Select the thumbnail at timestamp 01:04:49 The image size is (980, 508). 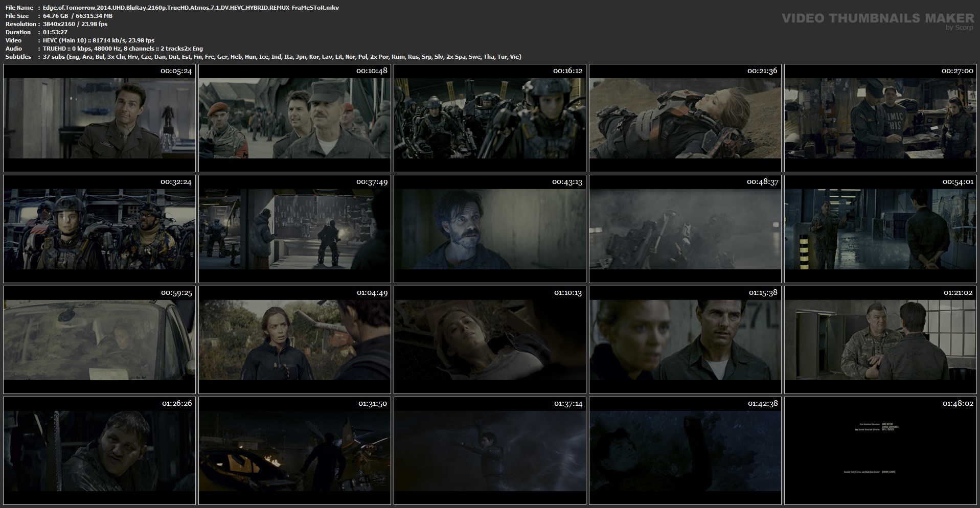click(x=294, y=340)
